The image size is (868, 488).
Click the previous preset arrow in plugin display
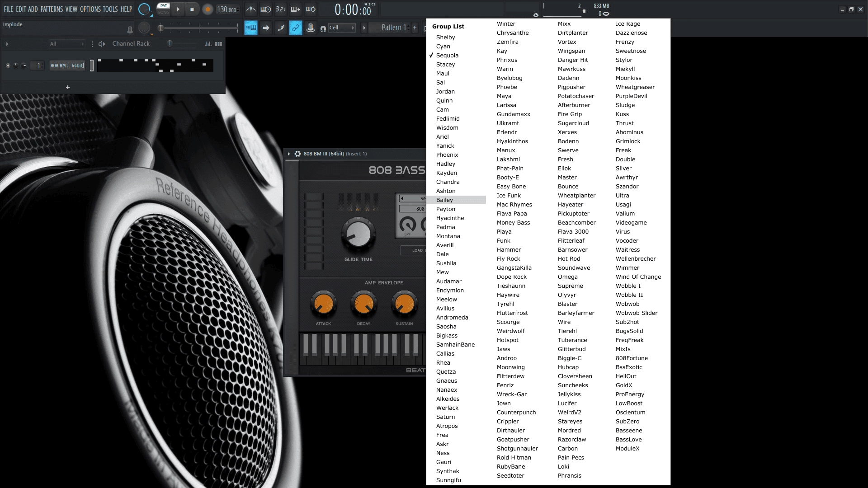coord(402,198)
